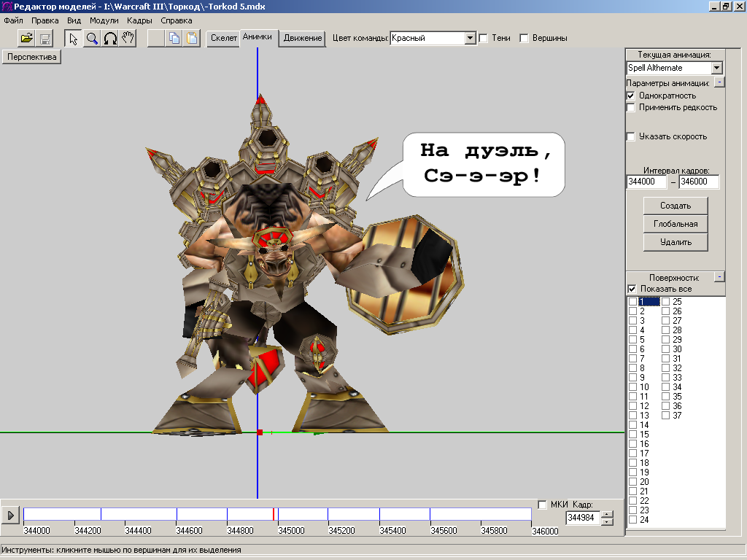Open the Модули menu
The width and height of the screenshot is (747, 560).
[x=104, y=20]
